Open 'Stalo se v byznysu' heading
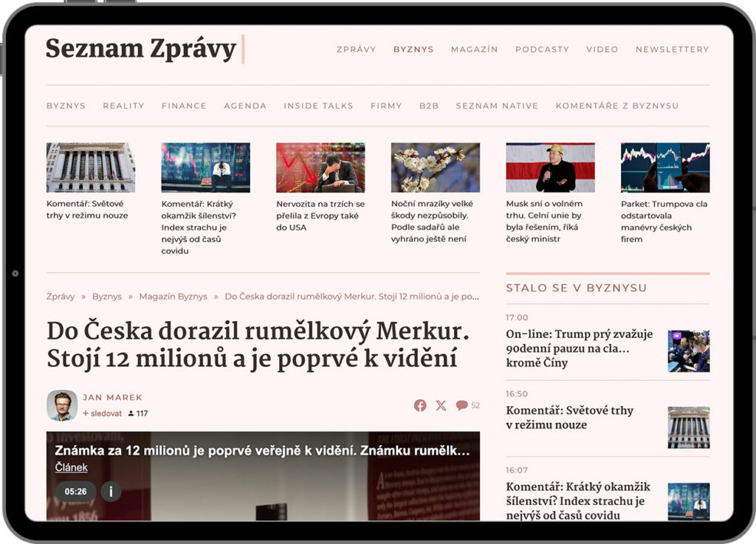 576,288
